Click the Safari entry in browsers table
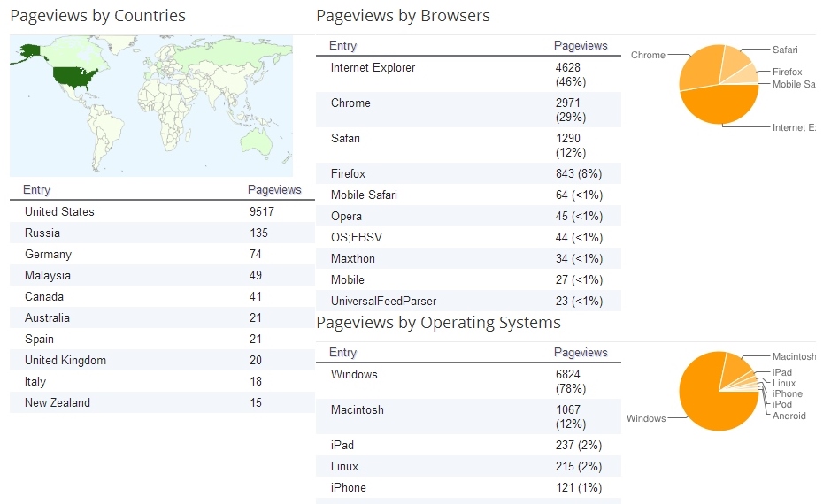The image size is (831, 504). 345,138
